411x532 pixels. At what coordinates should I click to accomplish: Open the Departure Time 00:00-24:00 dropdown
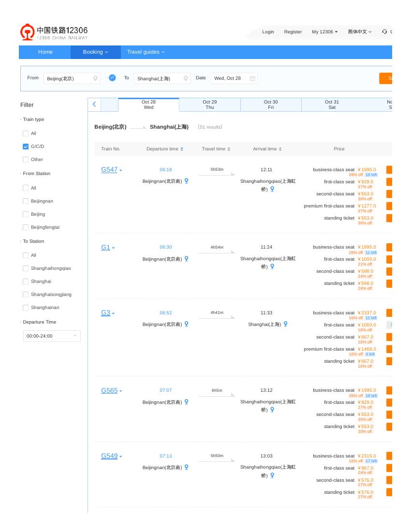point(52,336)
